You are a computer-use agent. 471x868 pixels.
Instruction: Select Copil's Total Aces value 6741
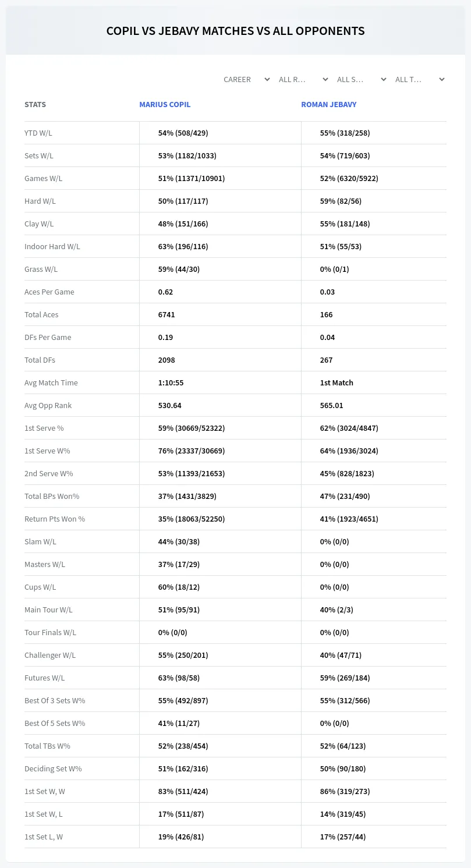click(x=167, y=314)
